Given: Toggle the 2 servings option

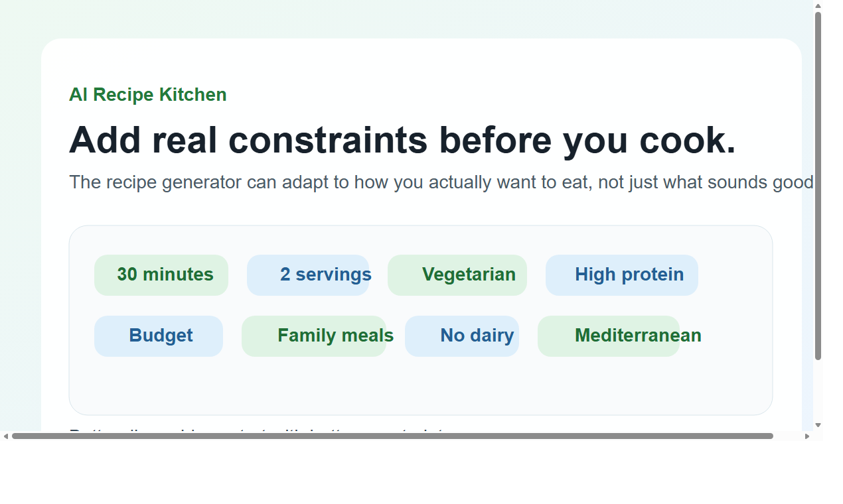Looking at the screenshot, I should point(309,275).
